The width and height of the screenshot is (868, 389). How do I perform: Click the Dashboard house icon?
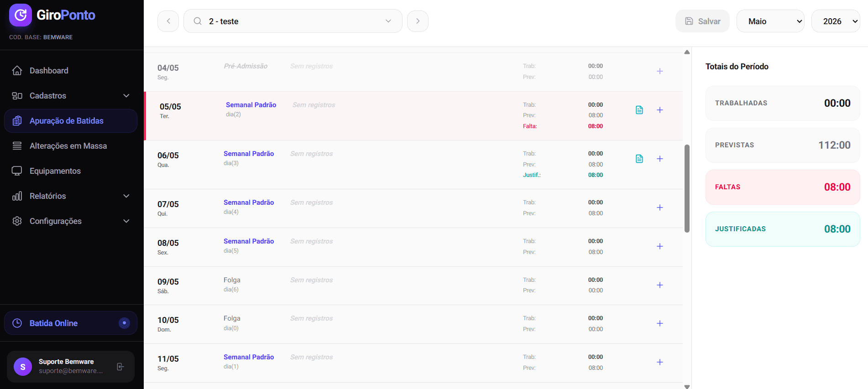pyautogui.click(x=17, y=71)
